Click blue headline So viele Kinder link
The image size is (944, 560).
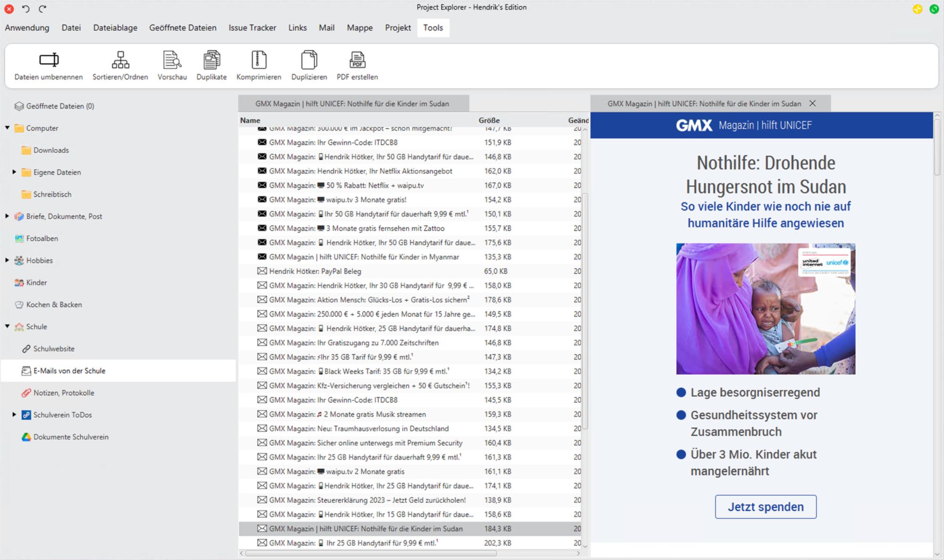click(766, 215)
